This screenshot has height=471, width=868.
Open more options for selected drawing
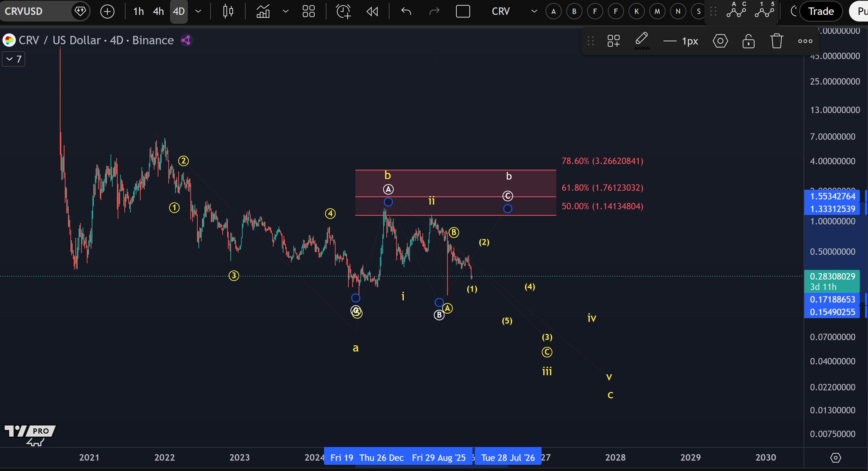[805, 41]
